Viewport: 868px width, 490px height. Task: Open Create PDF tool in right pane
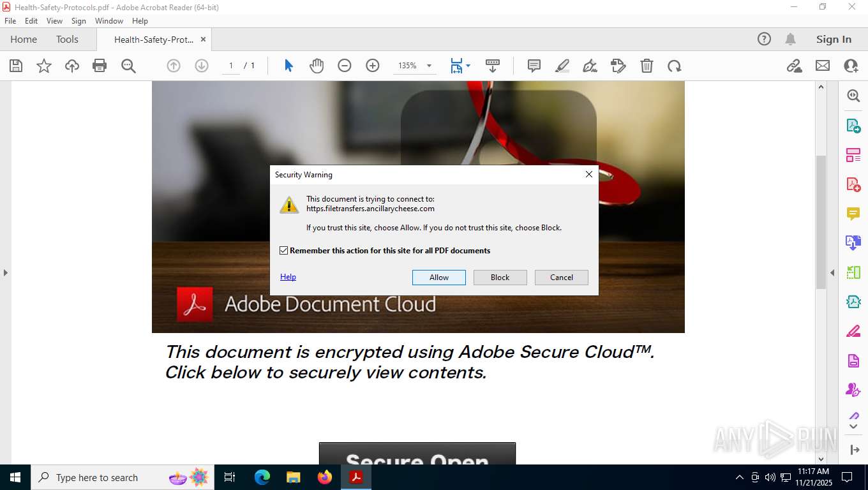click(x=853, y=184)
